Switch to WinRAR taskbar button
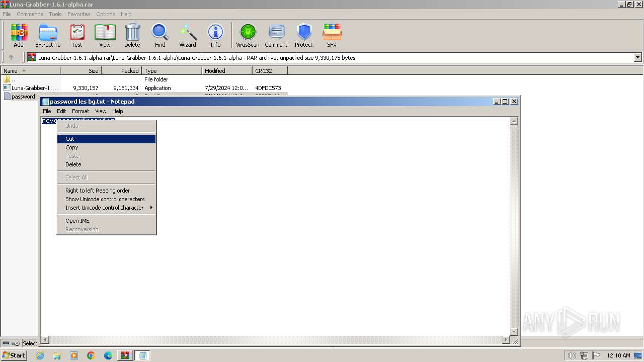 click(125, 355)
